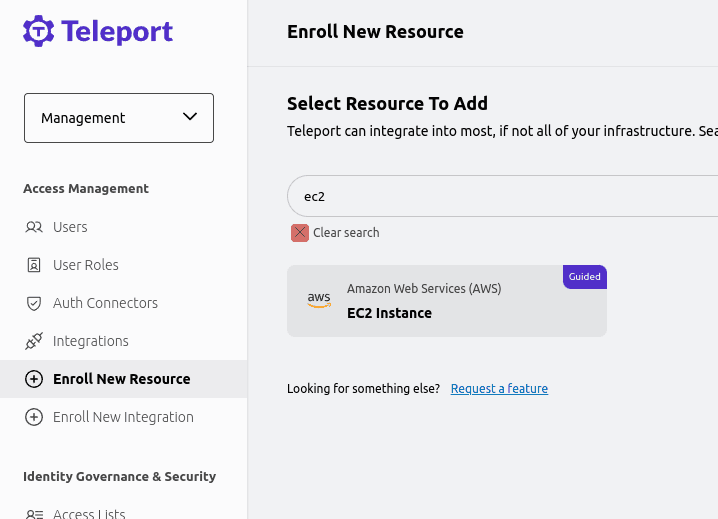Click the Clear search label

346,233
